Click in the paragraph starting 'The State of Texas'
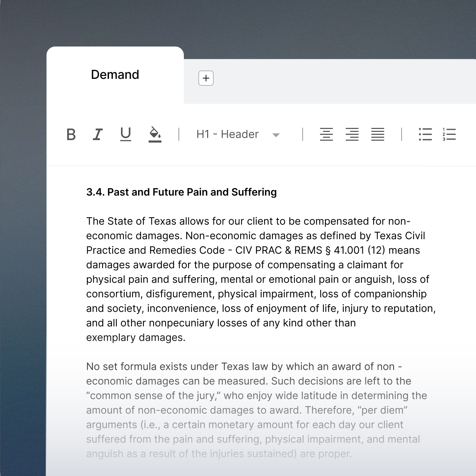This screenshot has height=476, width=476. (x=254, y=265)
